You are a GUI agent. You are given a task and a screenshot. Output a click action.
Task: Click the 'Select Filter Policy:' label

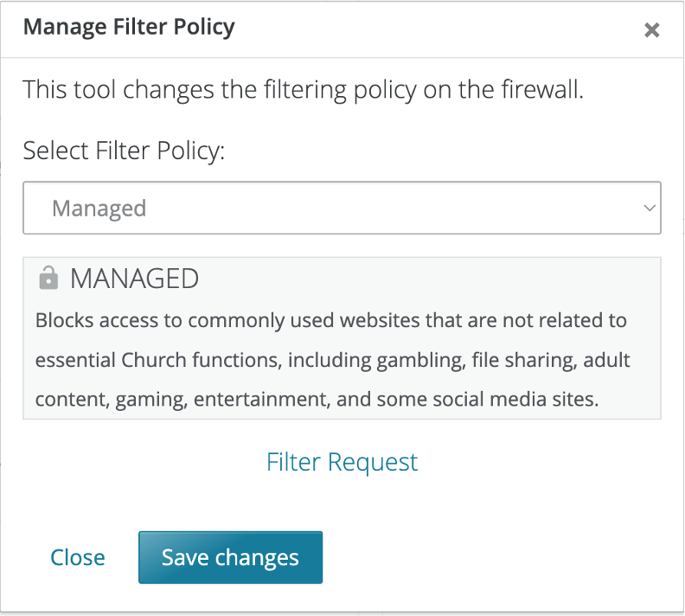coord(124,151)
